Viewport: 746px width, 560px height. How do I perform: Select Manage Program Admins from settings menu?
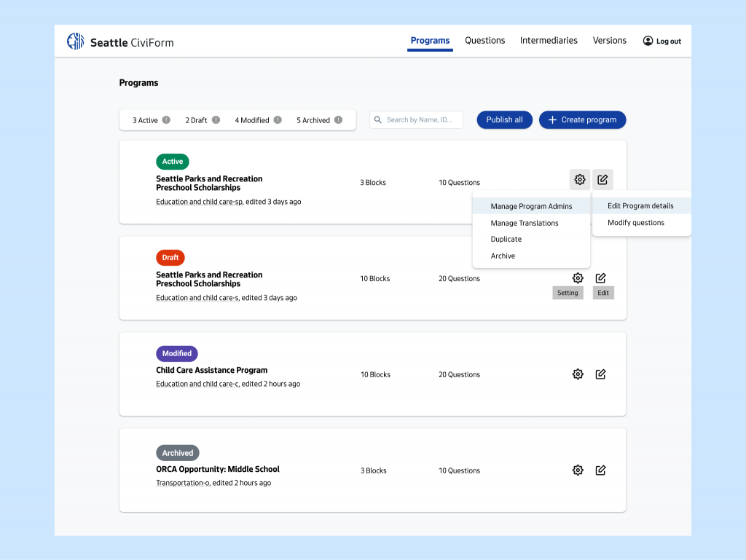click(x=531, y=207)
